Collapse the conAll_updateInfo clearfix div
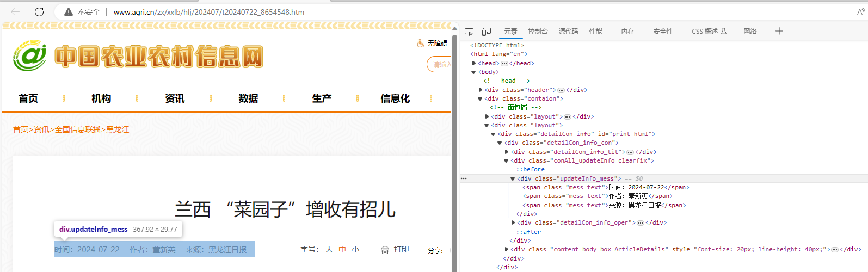868x272 pixels. [x=506, y=160]
